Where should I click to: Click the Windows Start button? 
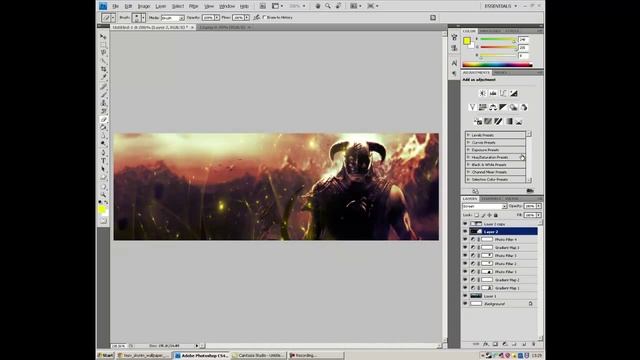[x=106, y=356]
